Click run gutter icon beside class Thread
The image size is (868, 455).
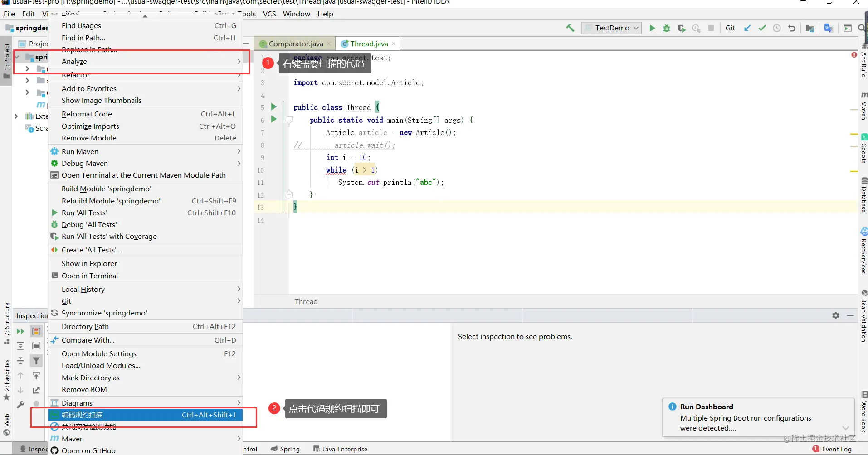coord(274,107)
